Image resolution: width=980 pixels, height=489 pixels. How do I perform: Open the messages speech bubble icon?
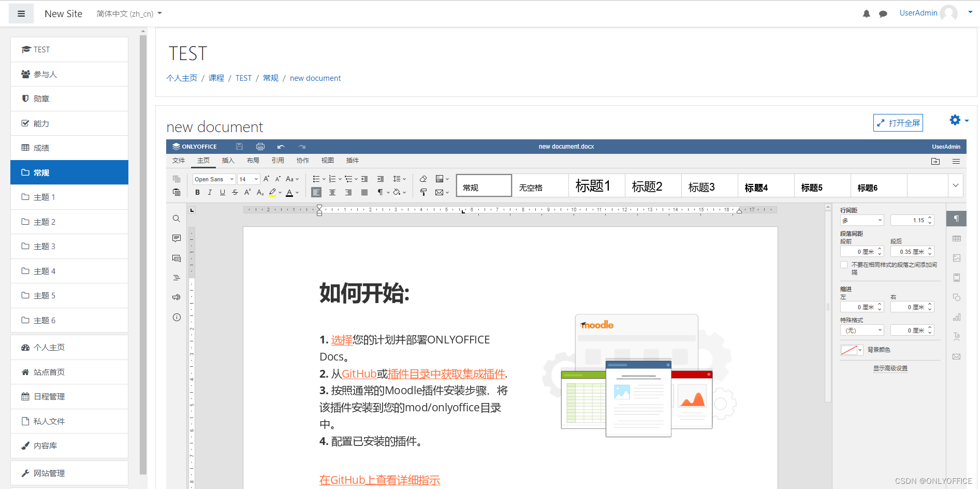point(883,14)
